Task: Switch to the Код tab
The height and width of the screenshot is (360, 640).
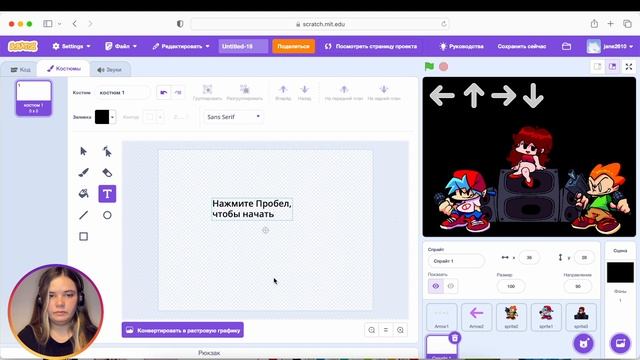Action: 20,69
